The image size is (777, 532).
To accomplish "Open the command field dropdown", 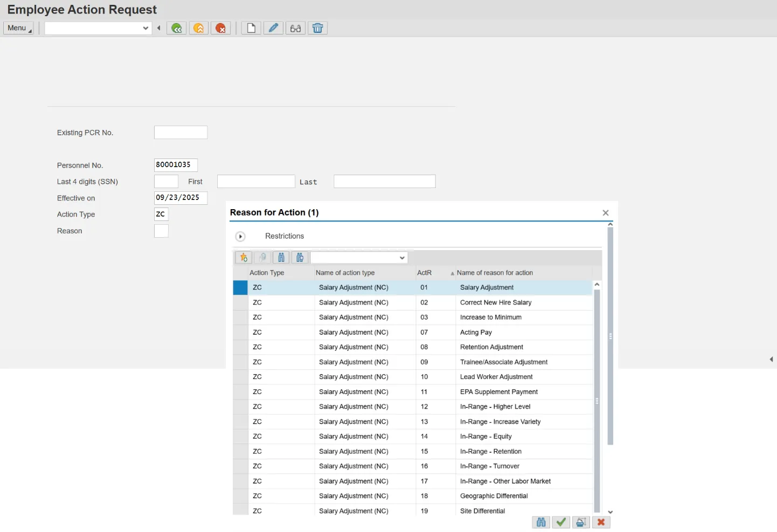I will [145, 28].
